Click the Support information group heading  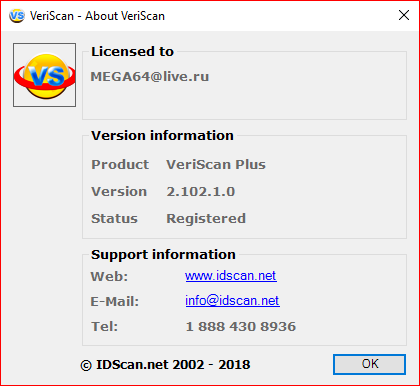click(x=163, y=255)
